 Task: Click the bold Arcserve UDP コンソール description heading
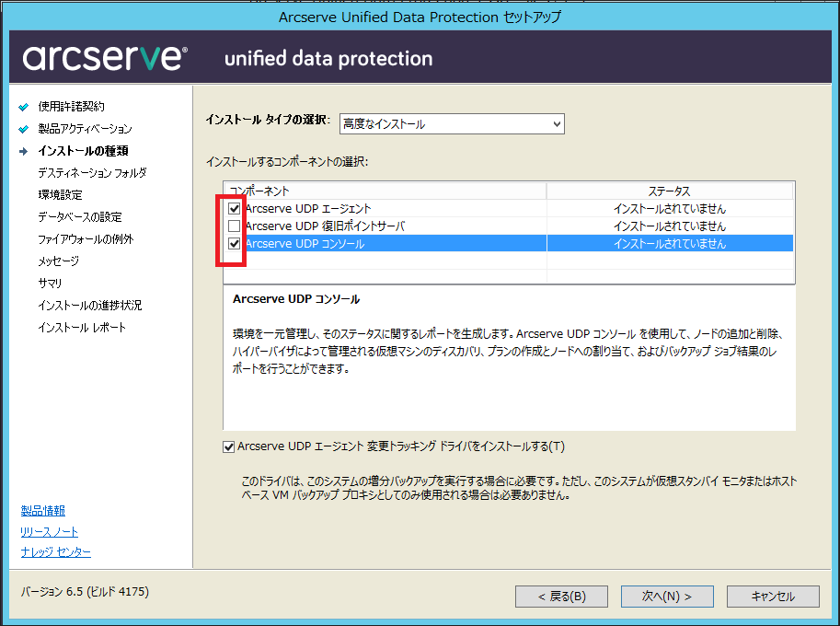296,299
